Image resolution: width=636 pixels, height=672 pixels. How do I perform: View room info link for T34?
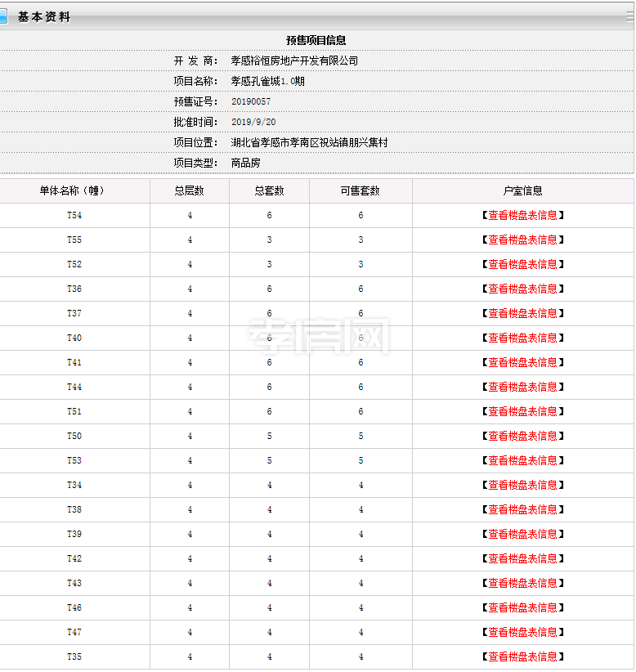click(x=522, y=486)
